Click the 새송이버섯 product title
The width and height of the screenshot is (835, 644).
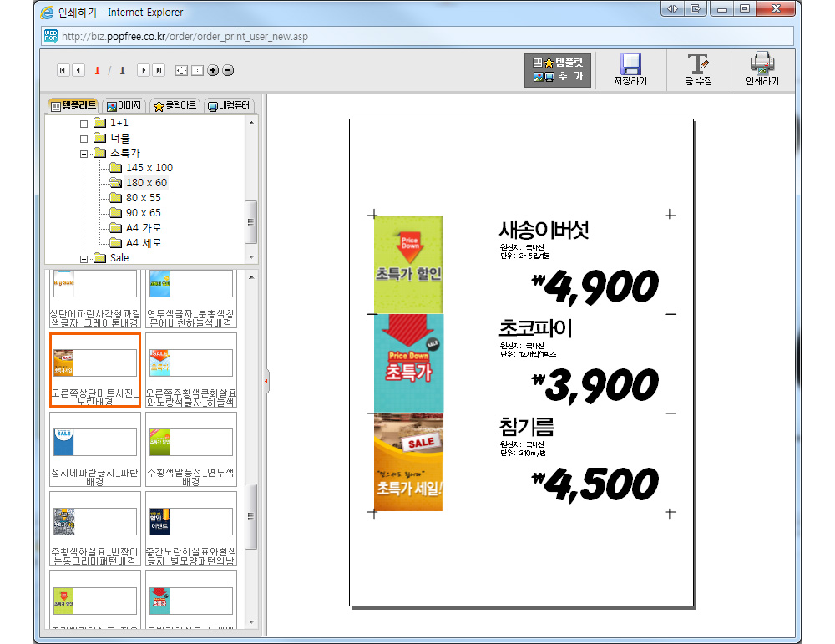(x=544, y=230)
